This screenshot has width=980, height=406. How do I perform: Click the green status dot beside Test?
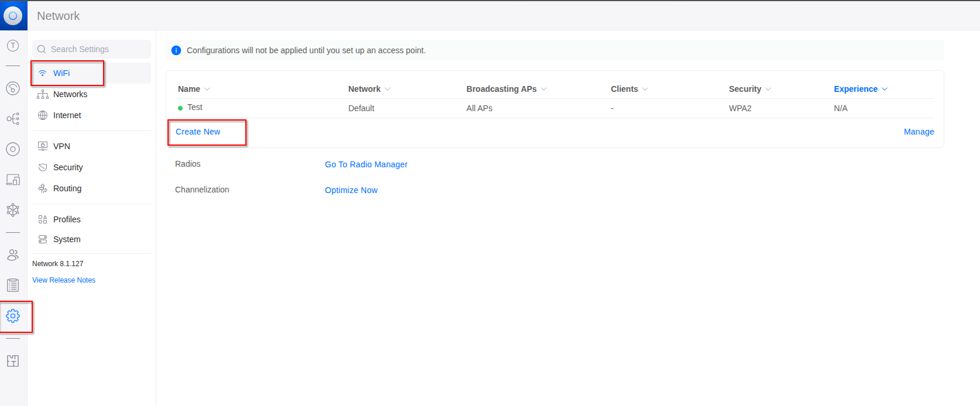pyautogui.click(x=180, y=108)
